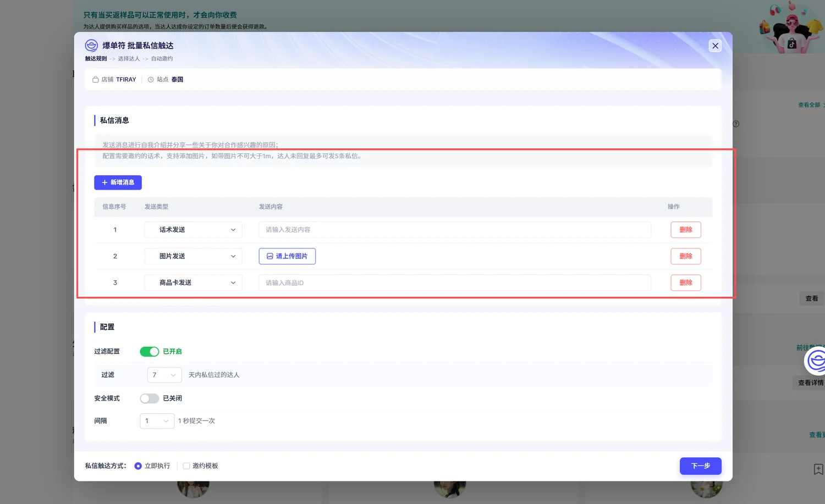Click the 选择达人 breadcrumb step
The height and width of the screenshot is (504, 825).
click(x=129, y=59)
